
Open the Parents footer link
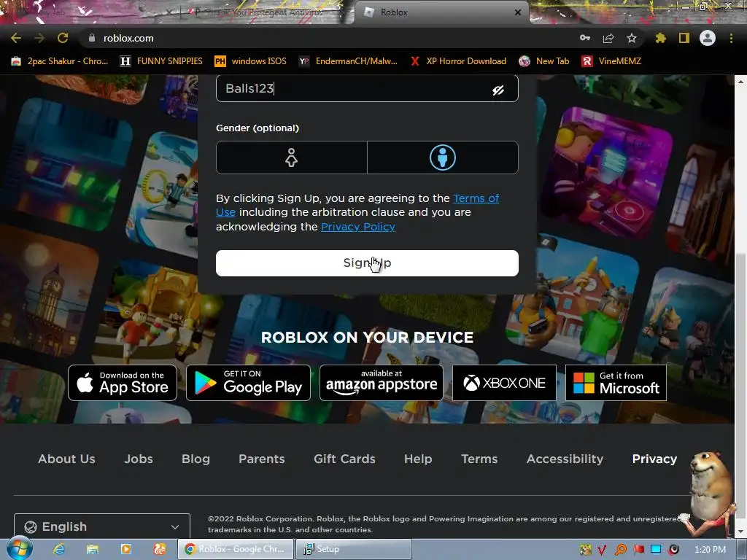point(262,459)
